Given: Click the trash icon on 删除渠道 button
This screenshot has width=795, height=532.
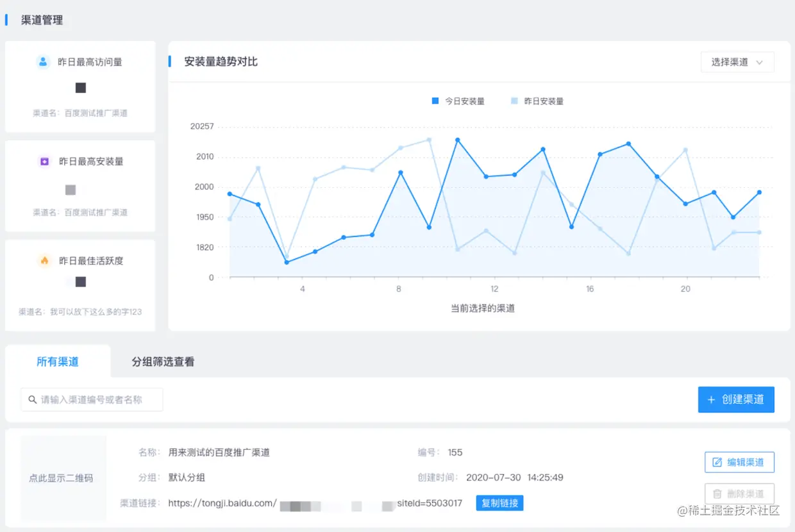Looking at the screenshot, I should [x=717, y=494].
